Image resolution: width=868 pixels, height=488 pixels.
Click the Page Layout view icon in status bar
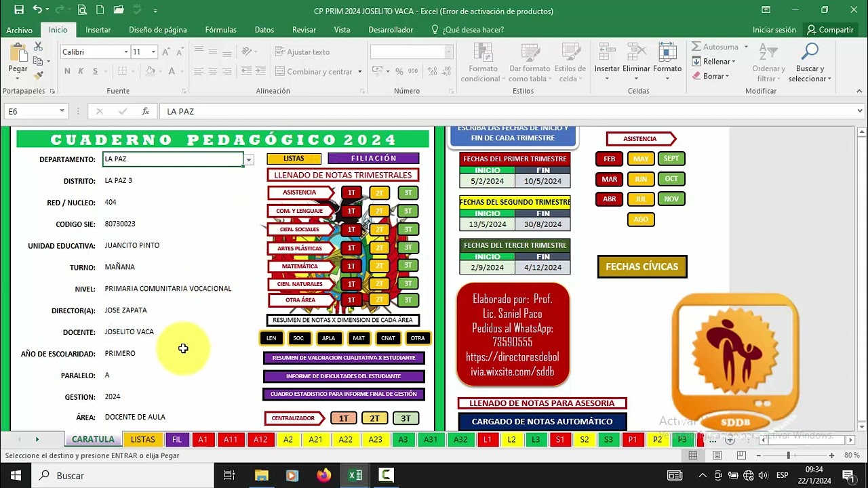point(717,455)
